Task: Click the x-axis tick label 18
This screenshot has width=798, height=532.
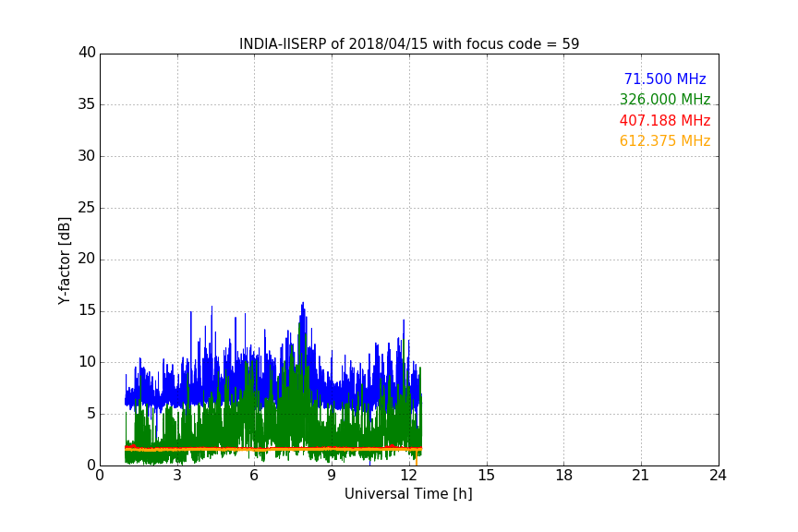Action: (x=564, y=476)
